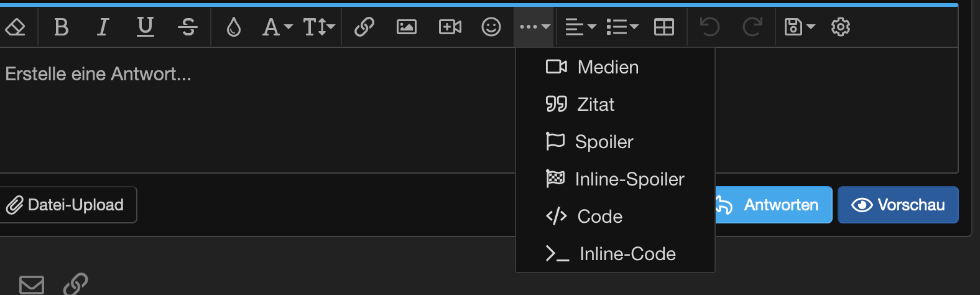Click the insert image icon
Screen dimensions: 980x295
(x=407, y=27)
